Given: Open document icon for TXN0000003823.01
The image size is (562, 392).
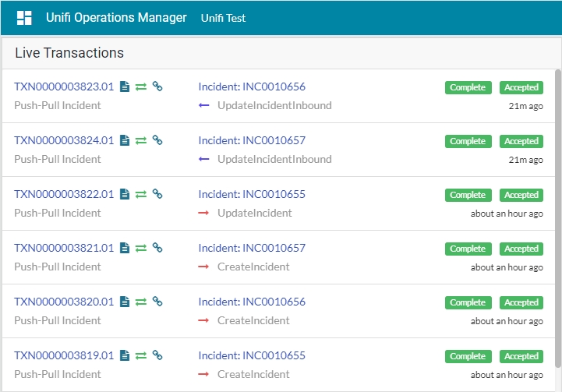Looking at the screenshot, I should (x=124, y=87).
